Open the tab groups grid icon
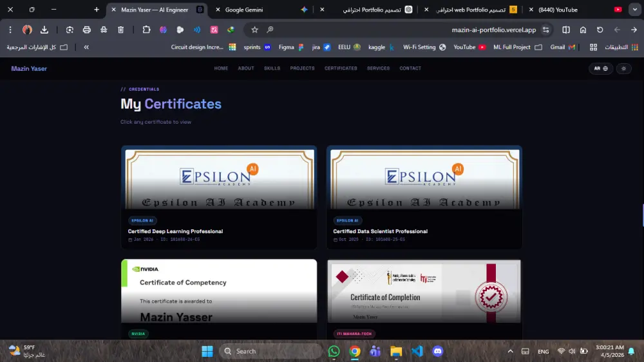The height and width of the screenshot is (362, 644). [x=593, y=47]
